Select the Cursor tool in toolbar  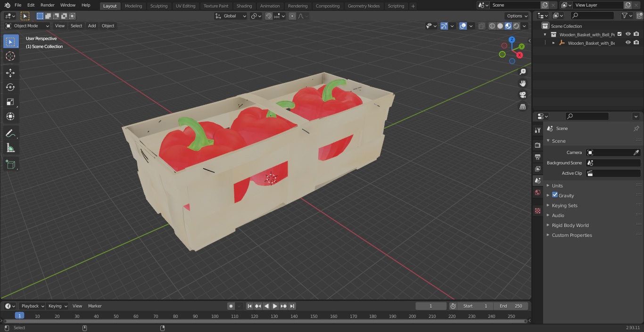[10, 56]
